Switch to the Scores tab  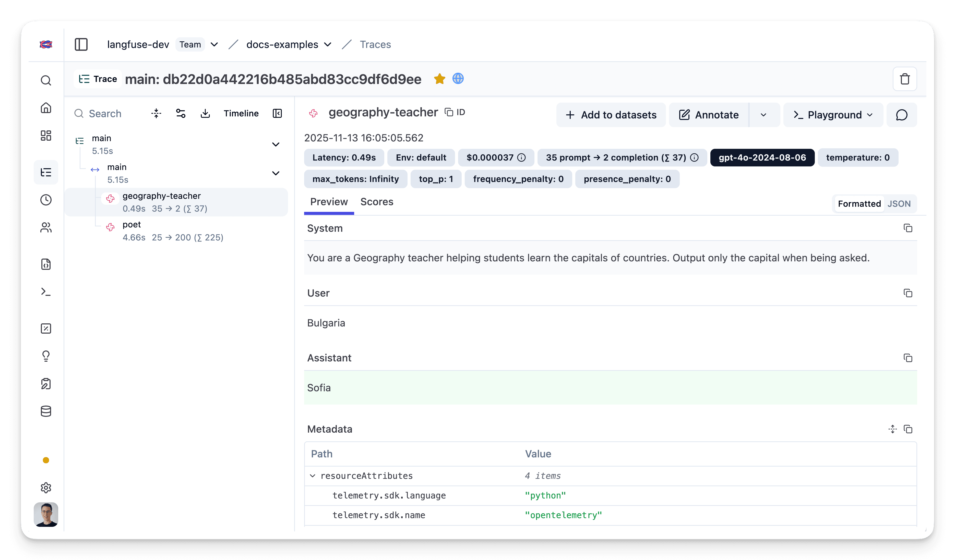[x=377, y=202]
